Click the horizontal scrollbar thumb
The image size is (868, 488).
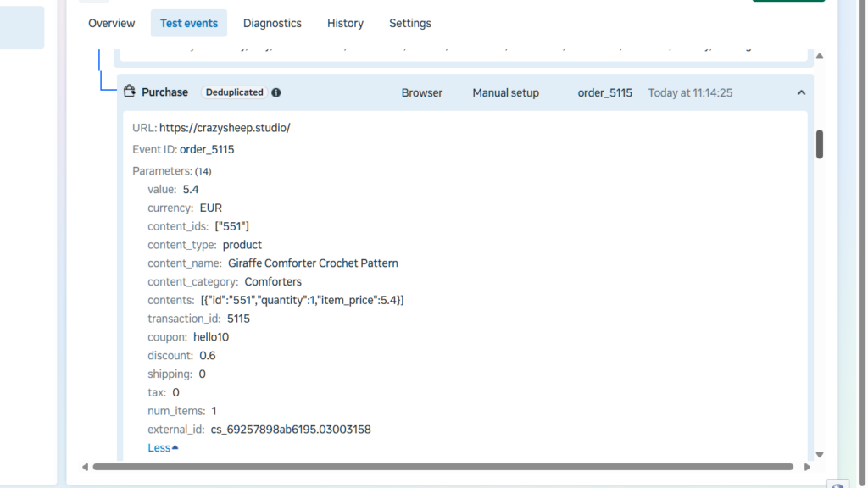pyautogui.click(x=442, y=467)
